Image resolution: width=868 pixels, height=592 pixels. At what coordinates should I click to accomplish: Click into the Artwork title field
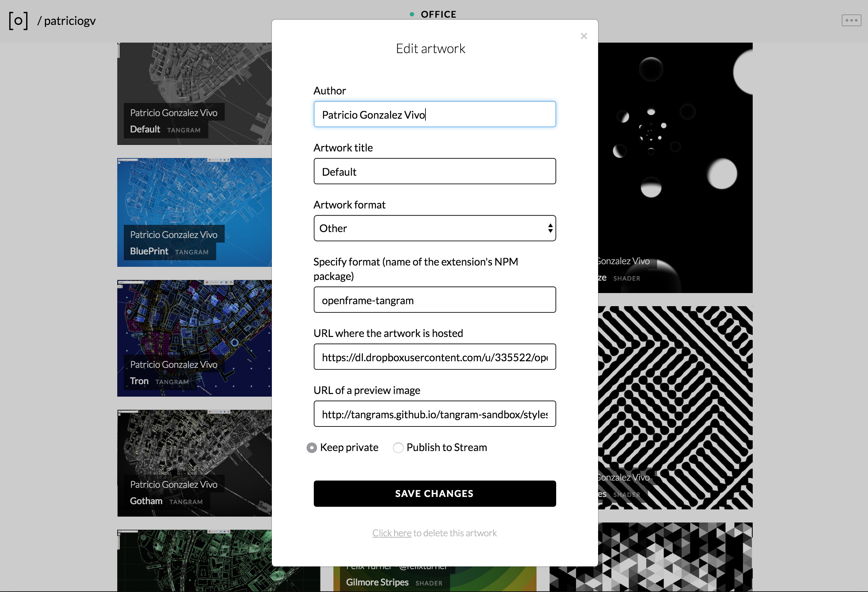click(x=434, y=171)
